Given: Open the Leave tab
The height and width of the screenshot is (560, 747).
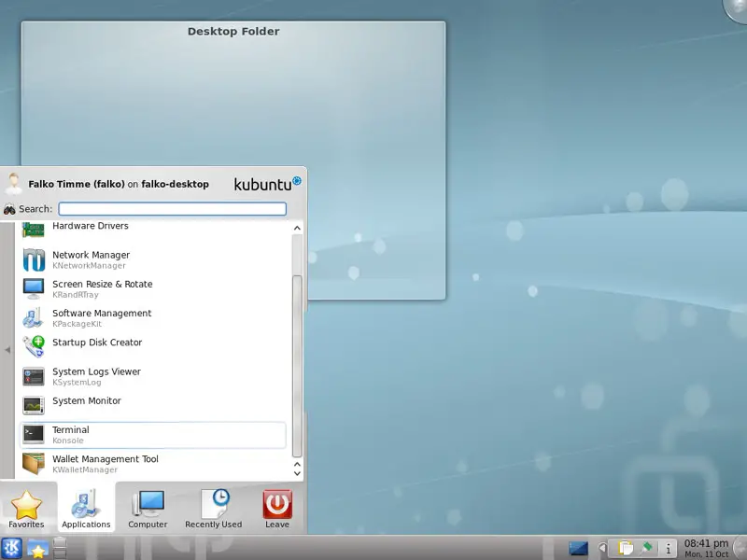Looking at the screenshot, I should pyautogui.click(x=276, y=509).
